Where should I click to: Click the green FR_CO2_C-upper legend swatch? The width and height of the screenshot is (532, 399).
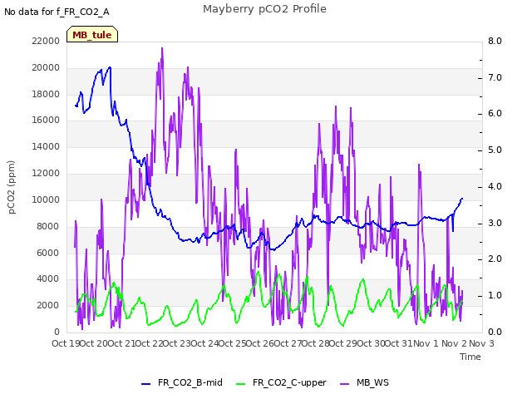point(240,384)
